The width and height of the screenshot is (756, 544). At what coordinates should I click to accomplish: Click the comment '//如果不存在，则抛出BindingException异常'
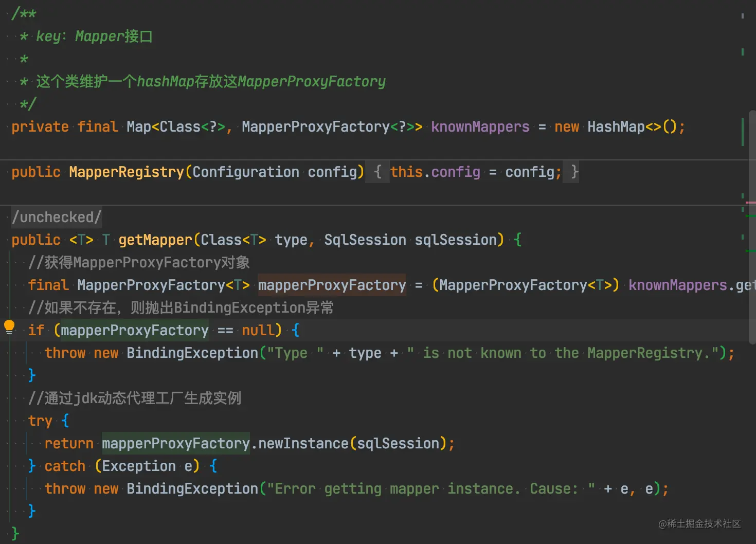click(181, 307)
